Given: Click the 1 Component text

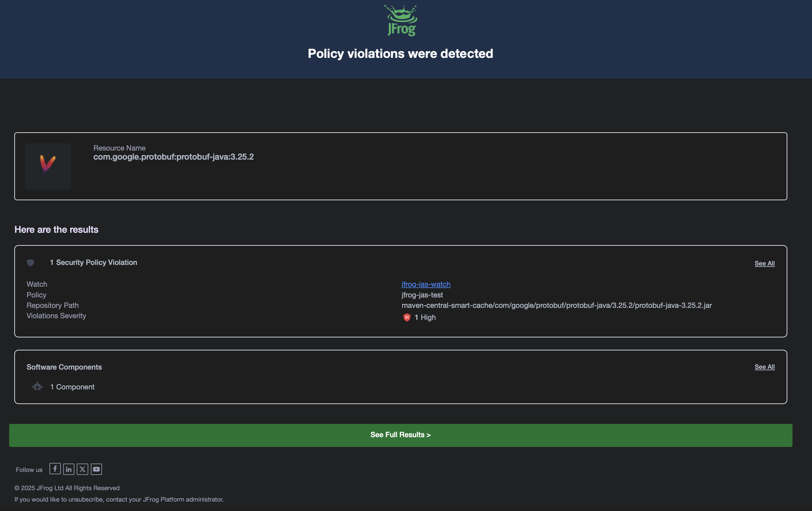Looking at the screenshot, I should (x=72, y=387).
